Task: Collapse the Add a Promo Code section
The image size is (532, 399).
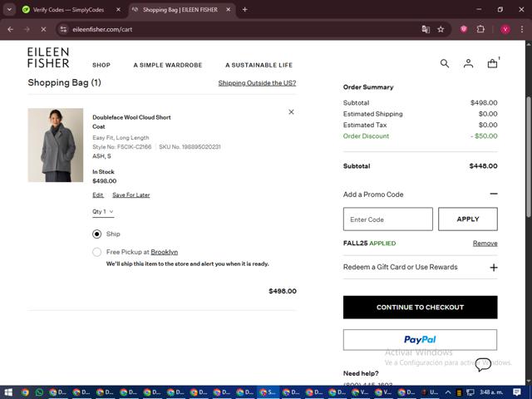Action: click(x=494, y=194)
